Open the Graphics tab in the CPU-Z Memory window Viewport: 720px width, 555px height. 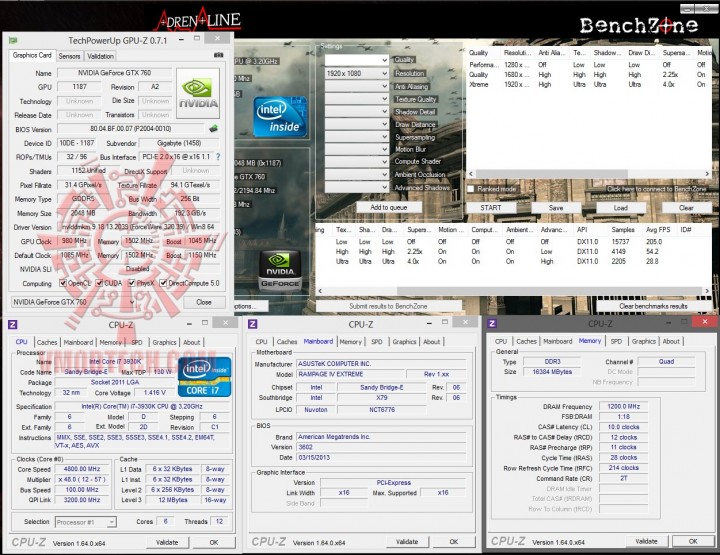[x=643, y=341]
